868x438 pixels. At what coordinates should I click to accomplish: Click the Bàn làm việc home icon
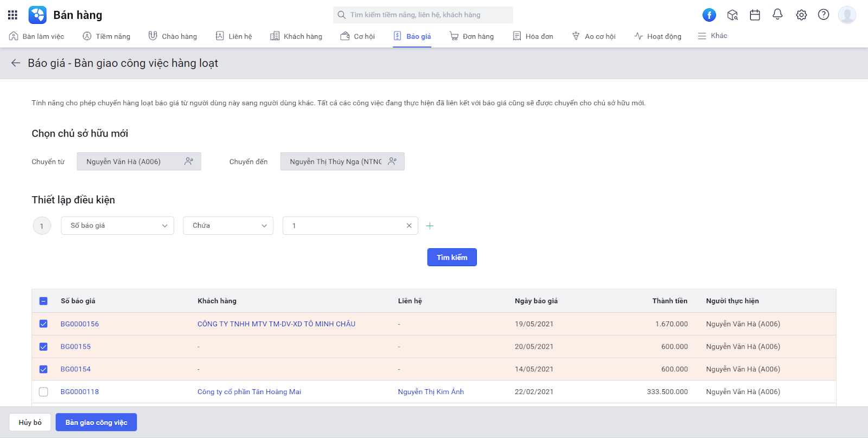[14, 36]
